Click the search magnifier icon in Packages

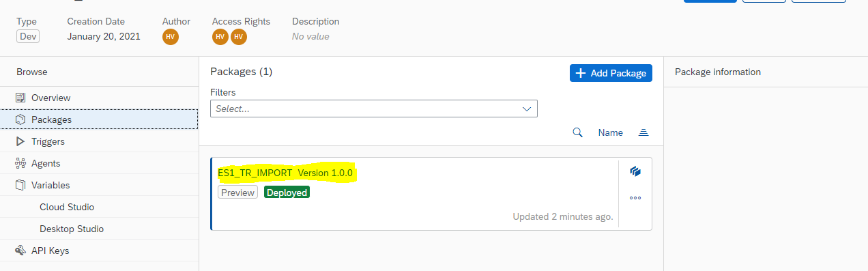[577, 132]
